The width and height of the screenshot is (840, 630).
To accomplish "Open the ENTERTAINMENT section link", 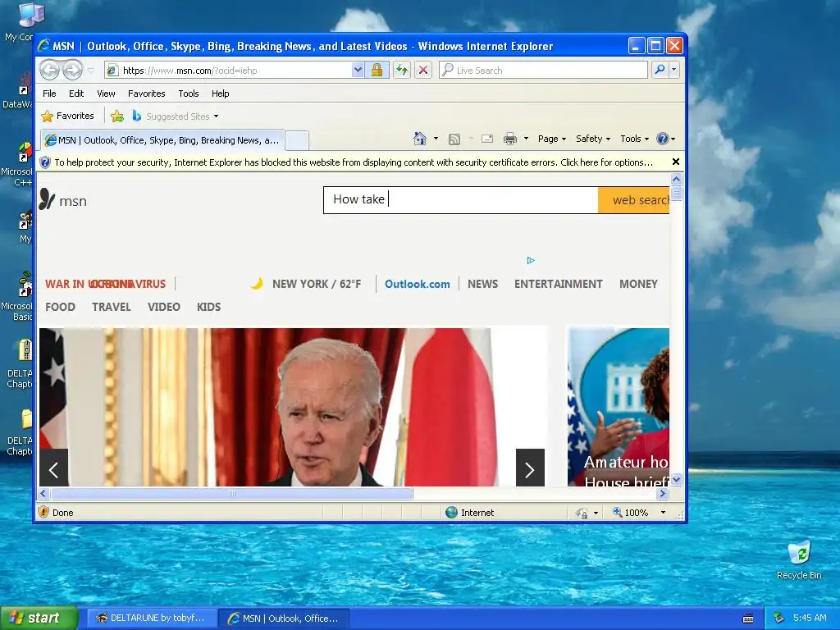I will pyautogui.click(x=558, y=284).
